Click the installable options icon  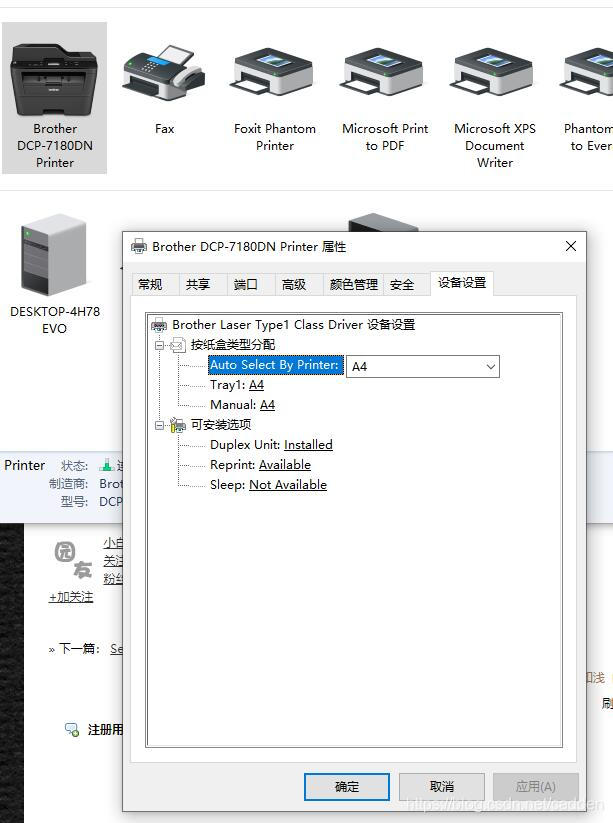coord(178,425)
